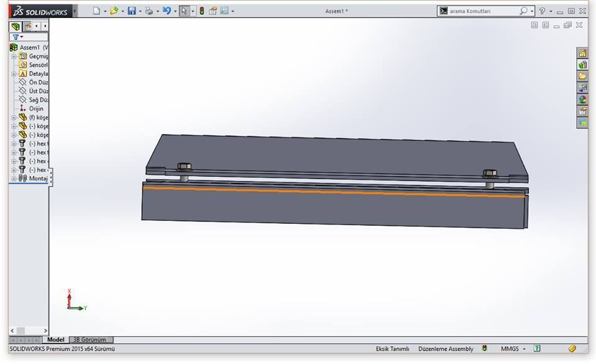Viewport: 596px width, 364px height.
Task: Click the Rebuild traffic light icon
Action: pyautogui.click(x=202, y=11)
